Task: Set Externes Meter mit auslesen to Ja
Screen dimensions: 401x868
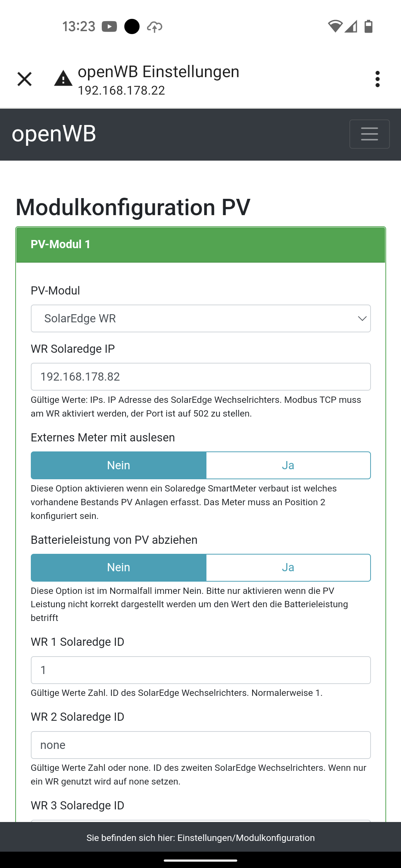Action: click(x=288, y=465)
